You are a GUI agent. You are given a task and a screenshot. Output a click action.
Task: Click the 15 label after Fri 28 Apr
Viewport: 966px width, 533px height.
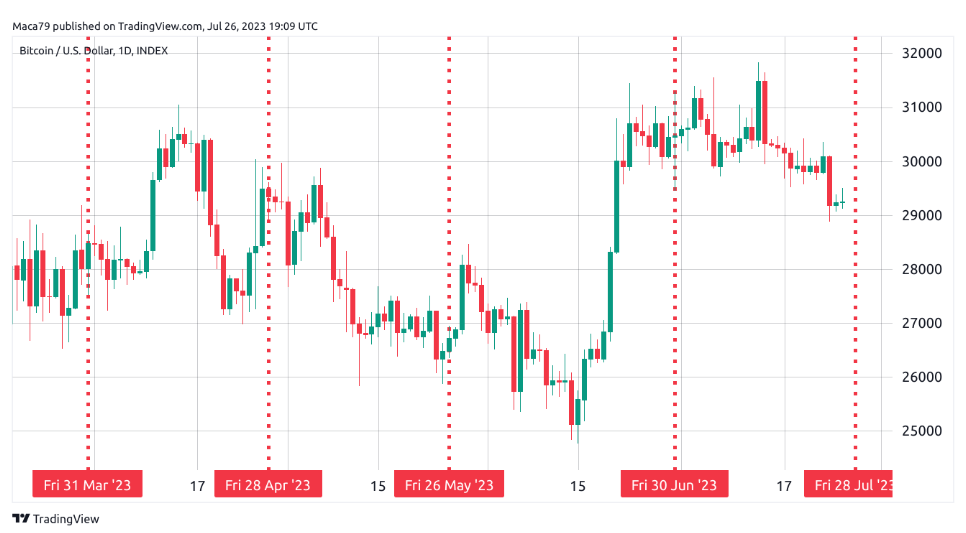coord(378,486)
